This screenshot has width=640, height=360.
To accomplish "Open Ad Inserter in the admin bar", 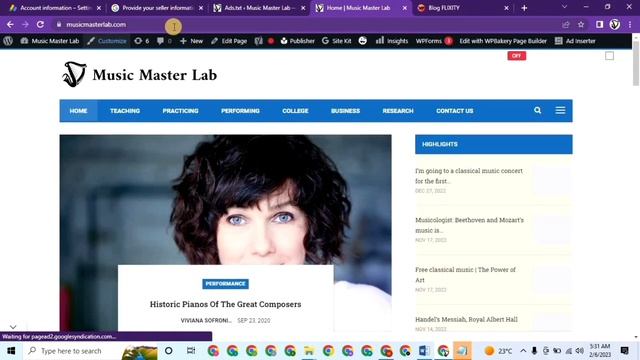I will [575, 41].
